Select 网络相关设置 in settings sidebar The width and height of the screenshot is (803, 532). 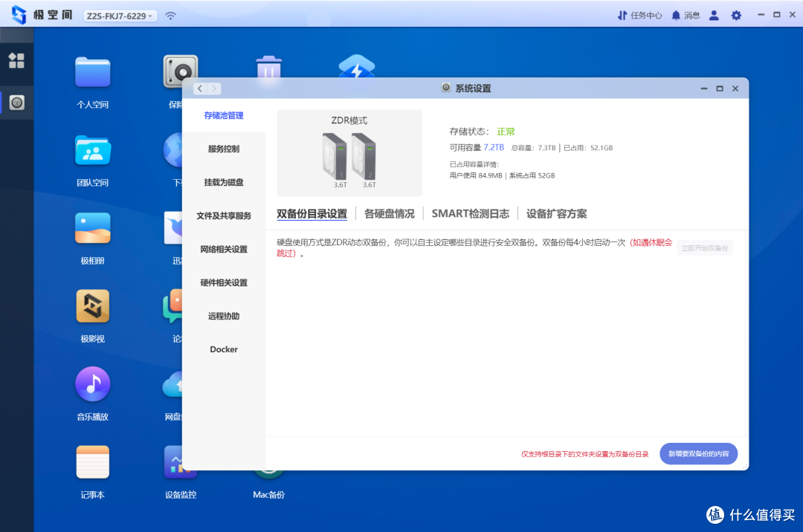tap(224, 249)
